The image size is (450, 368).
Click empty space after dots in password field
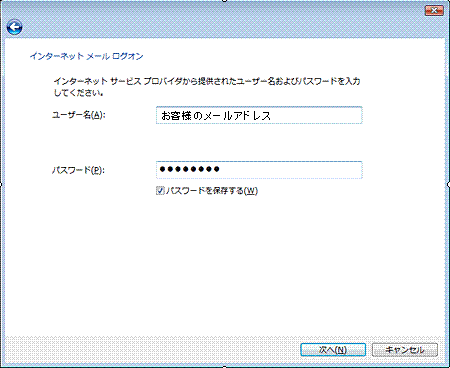point(290,170)
